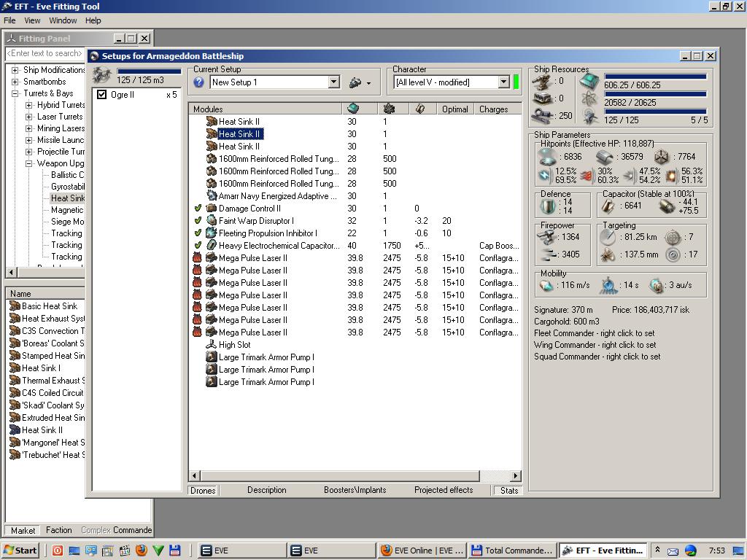747x560 pixels.
Task: Click the launcher hardpoints icon in Ship Resources
Action: pyautogui.click(x=543, y=98)
